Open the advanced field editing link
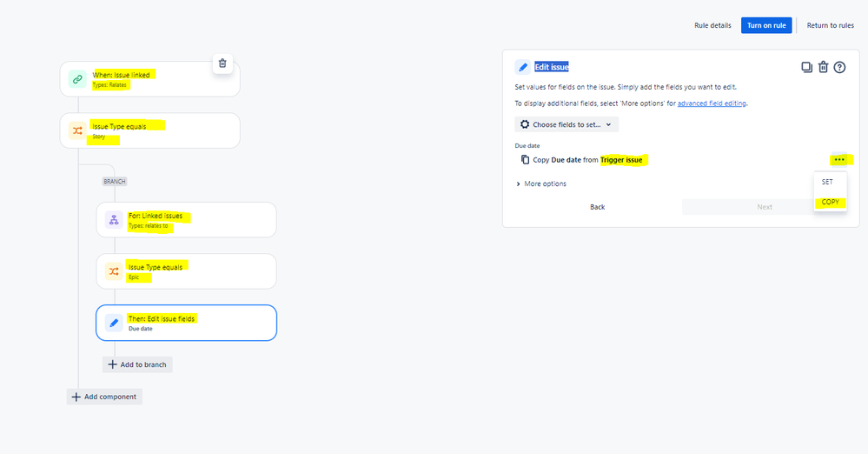 [x=712, y=103]
